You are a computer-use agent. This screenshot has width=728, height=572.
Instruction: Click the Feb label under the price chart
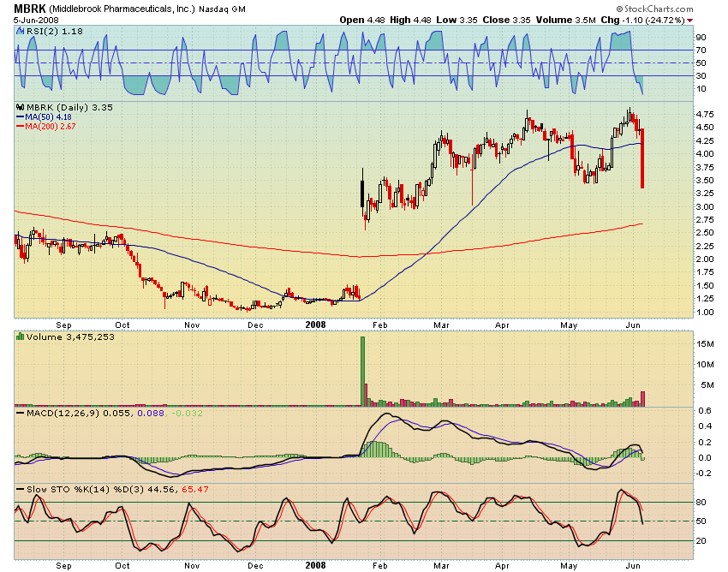(x=379, y=325)
